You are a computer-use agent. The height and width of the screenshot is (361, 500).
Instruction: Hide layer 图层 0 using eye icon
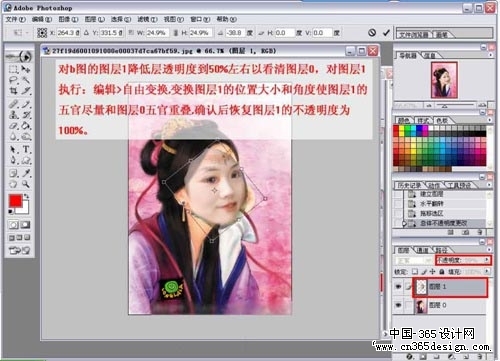[x=398, y=305]
